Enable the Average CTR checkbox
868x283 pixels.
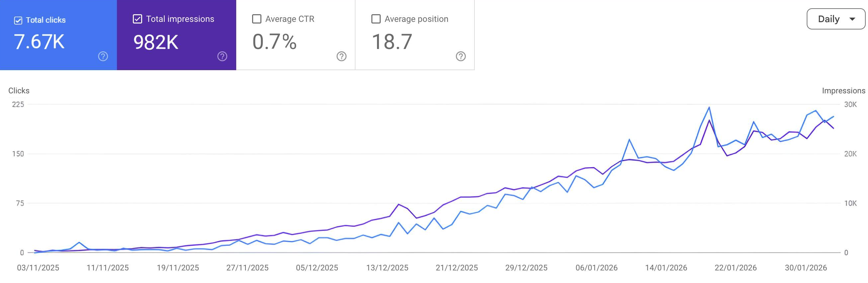[257, 19]
